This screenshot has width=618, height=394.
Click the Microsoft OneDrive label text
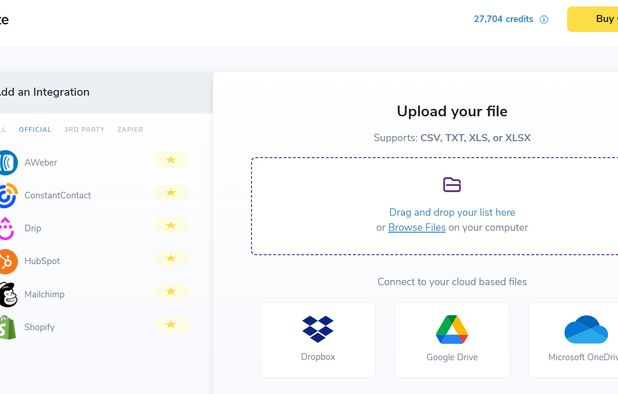point(583,357)
